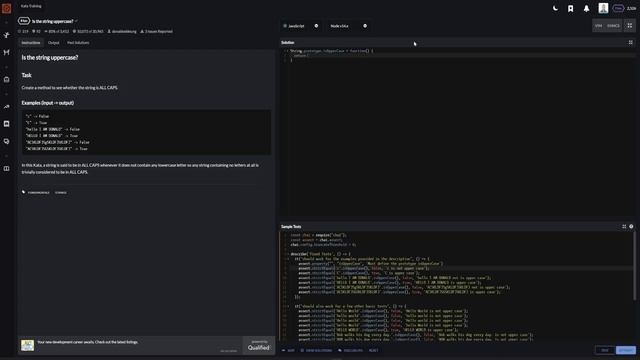Open the DISCUSS link below the editor

coord(350,350)
